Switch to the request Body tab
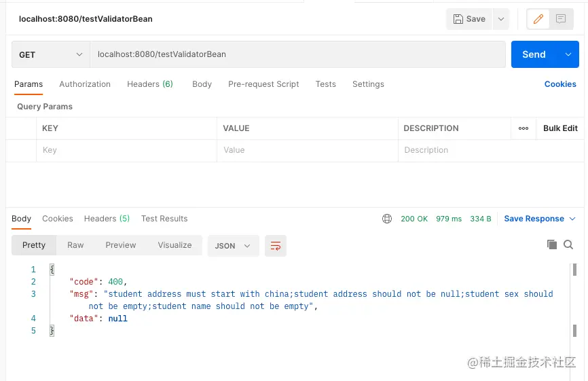The width and height of the screenshot is (588, 381). pos(202,84)
